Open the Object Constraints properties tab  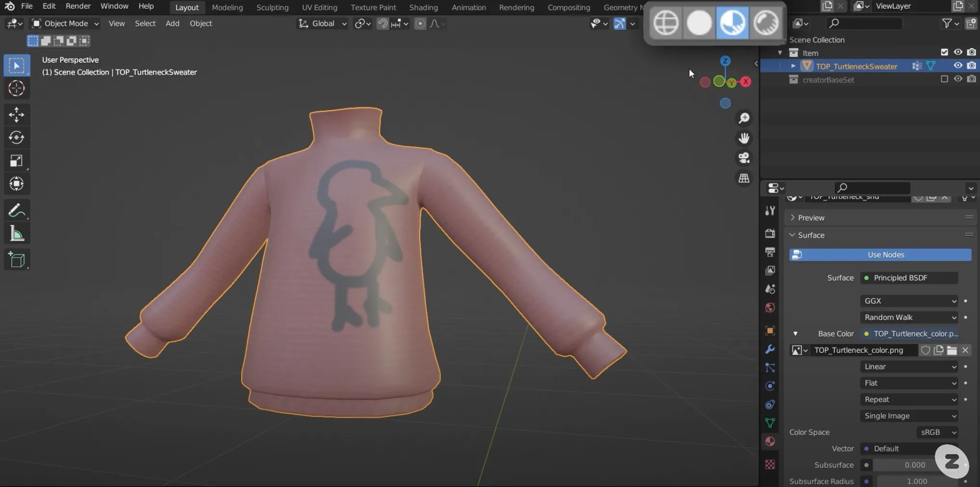coord(770,405)
